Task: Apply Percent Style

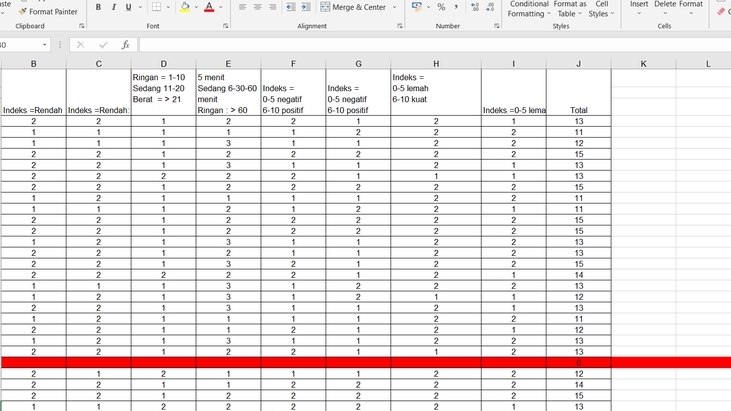Action: [441, 7]
